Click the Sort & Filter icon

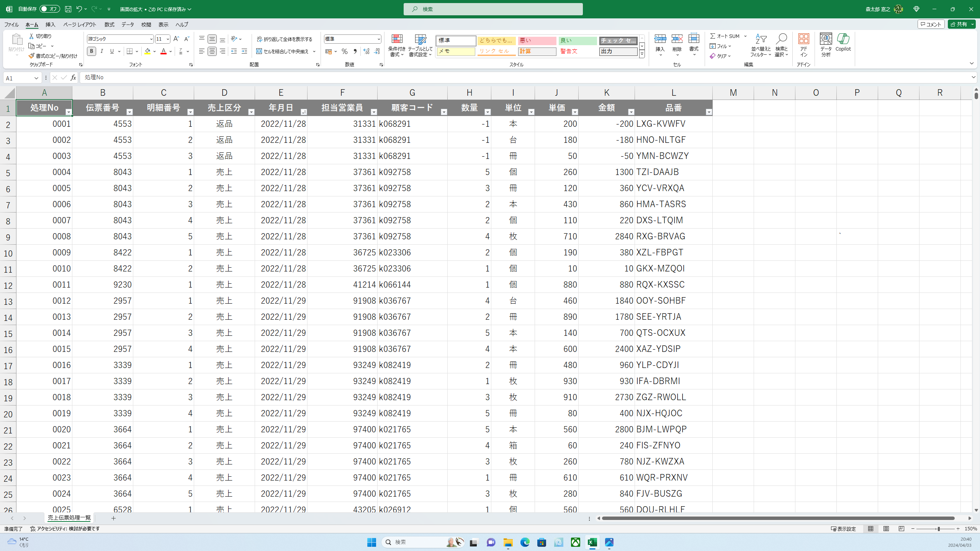point(761,39)
